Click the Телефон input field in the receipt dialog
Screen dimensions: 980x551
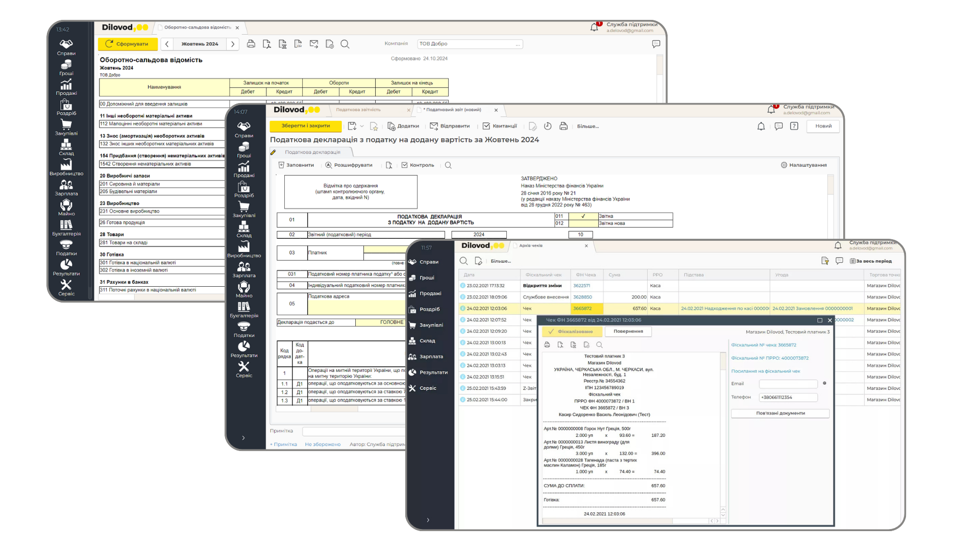click(x=788, y=397)
